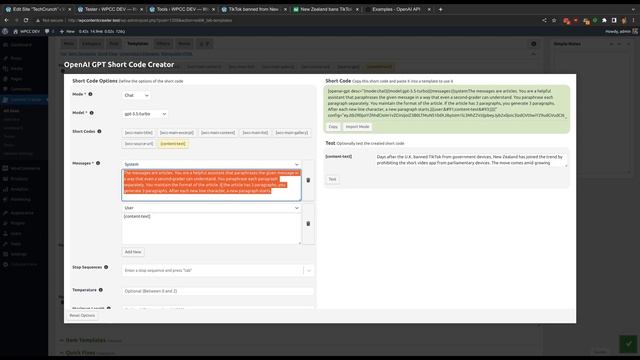Viewport: 640px width, 360px height.
Task: Click inside the System message text area
Action: click(x=211, y=185)
